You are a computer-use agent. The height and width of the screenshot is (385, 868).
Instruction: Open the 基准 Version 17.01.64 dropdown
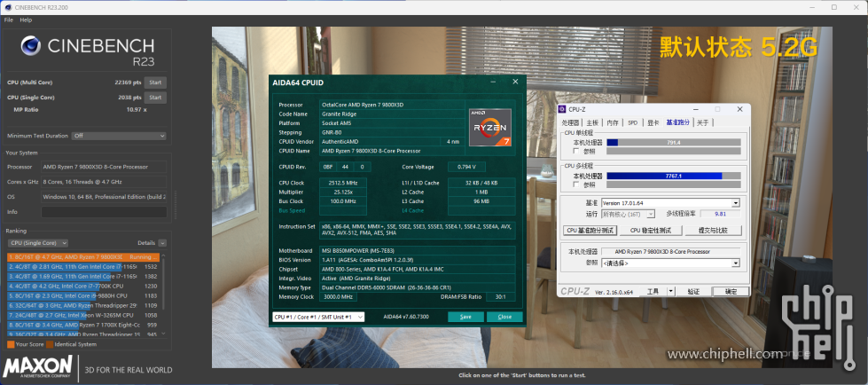670,203
